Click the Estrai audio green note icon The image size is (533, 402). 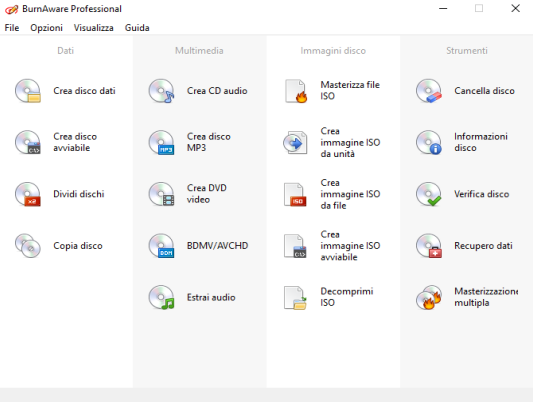(161, 297)
